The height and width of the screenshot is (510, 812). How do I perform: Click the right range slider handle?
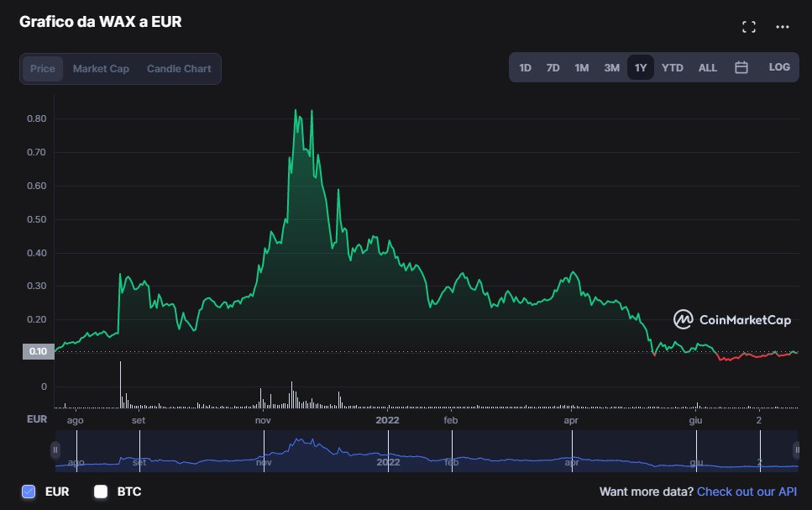(798, 450)
